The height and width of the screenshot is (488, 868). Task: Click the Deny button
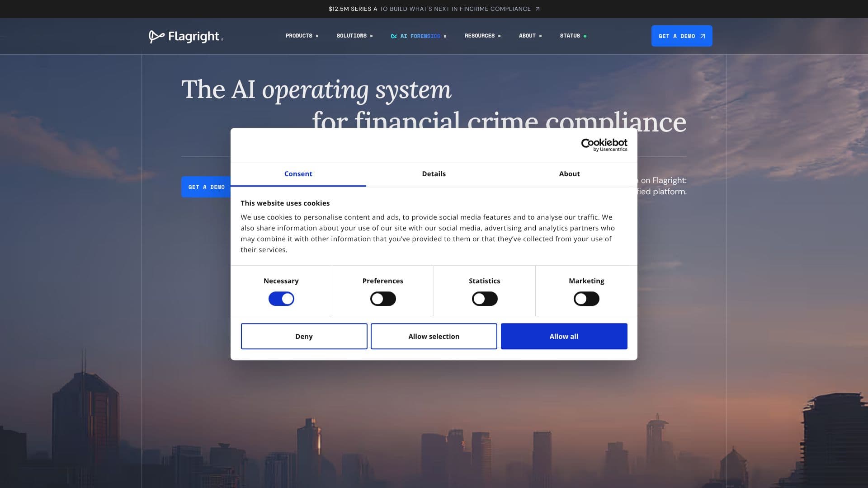point(304,336)
